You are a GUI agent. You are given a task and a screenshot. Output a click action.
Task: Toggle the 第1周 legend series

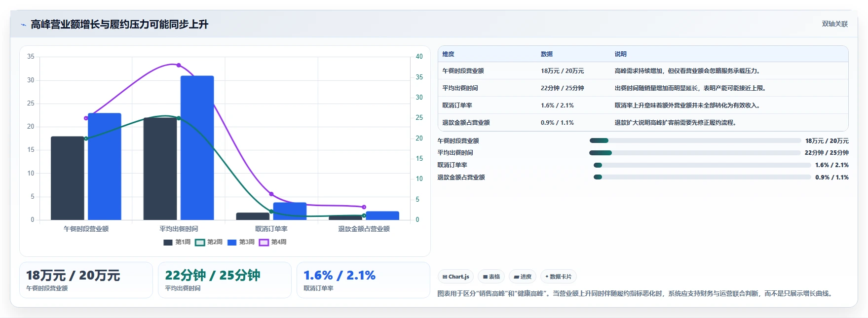click(x=177, y=242)
